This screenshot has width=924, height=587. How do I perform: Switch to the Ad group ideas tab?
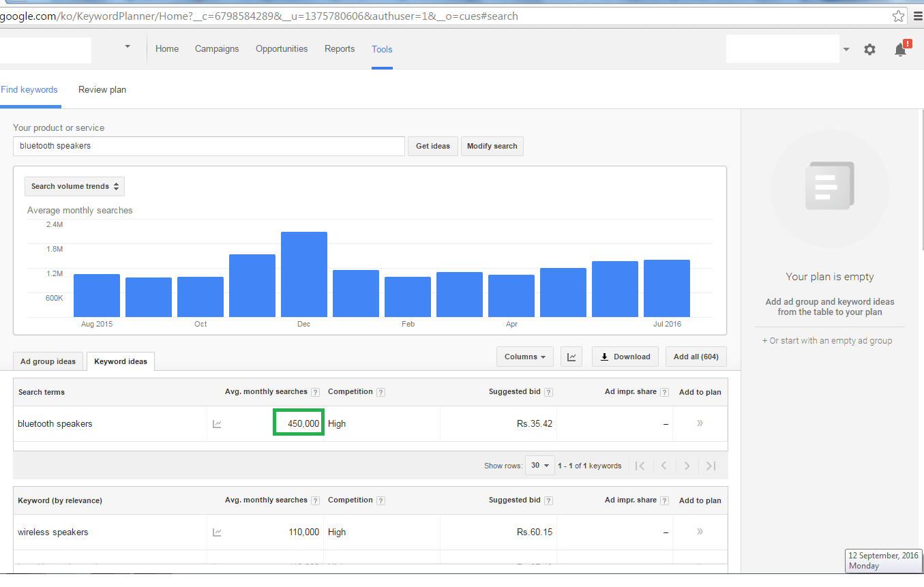(48, 361)
